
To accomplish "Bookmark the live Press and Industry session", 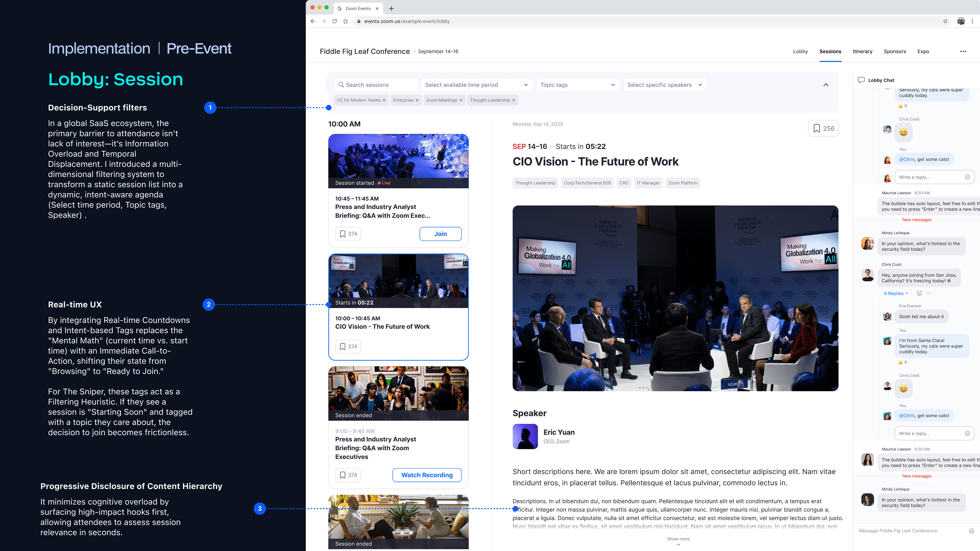I will point(348,234).
